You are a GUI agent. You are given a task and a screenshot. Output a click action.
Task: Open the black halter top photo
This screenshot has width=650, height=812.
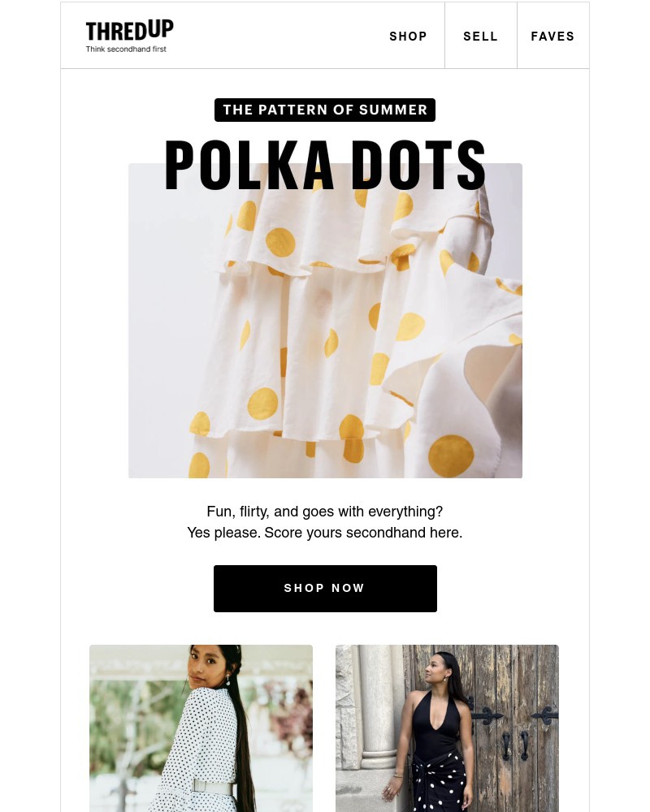click(x=447, y=728)
